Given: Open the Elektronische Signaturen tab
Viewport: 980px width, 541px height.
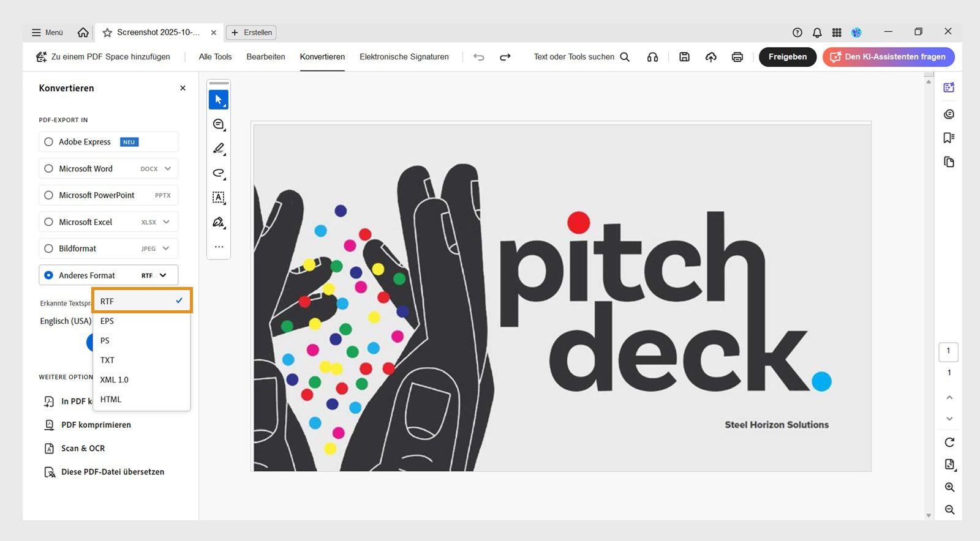Looking at the screenshot, I should pos(404,57).
